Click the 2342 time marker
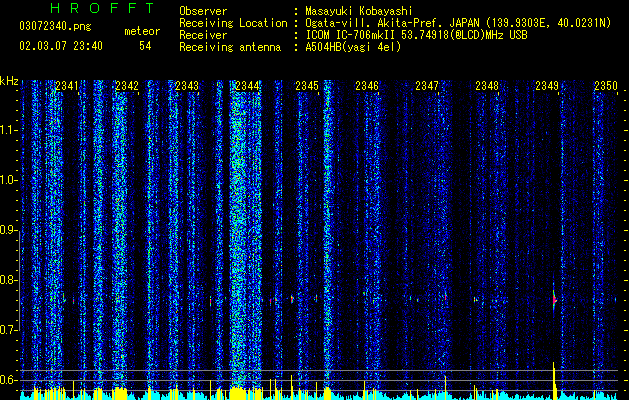This screenshot has width=629, height=400. click(x=127, y=86)
